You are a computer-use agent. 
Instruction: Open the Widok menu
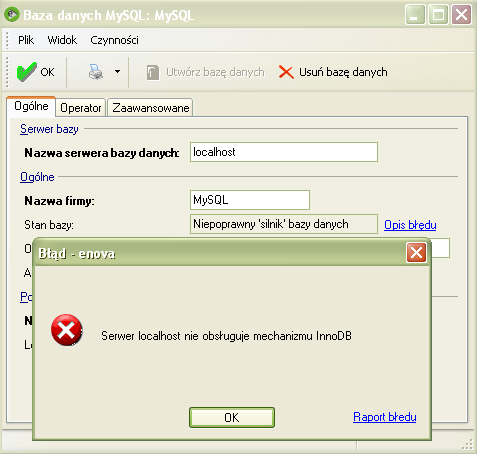[x=62, y=40]
